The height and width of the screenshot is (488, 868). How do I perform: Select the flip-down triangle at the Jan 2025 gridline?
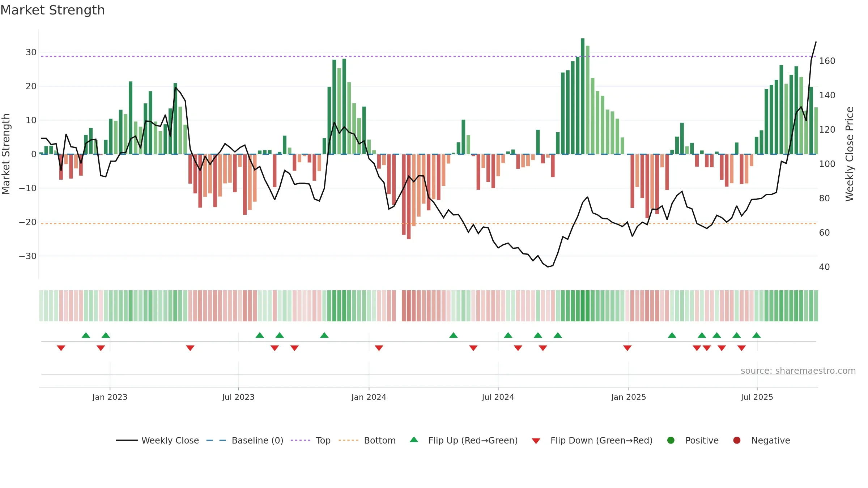click(627, 348)
